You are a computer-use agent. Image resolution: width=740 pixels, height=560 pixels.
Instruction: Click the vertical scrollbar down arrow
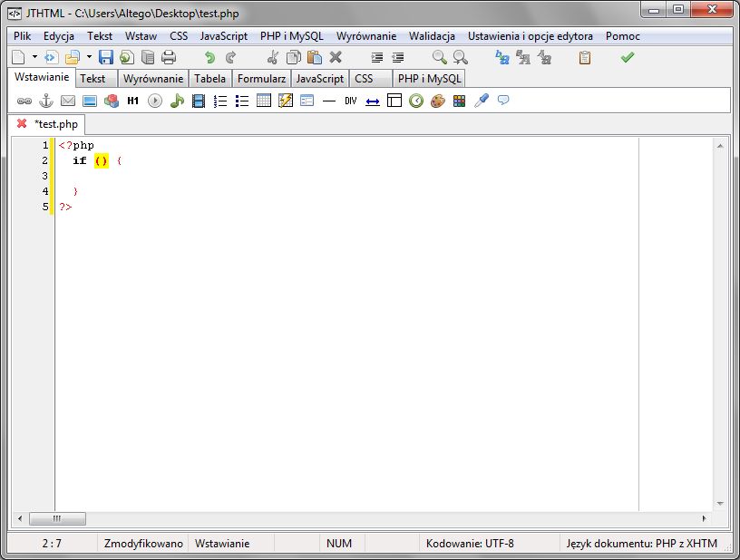coord(720,504)
